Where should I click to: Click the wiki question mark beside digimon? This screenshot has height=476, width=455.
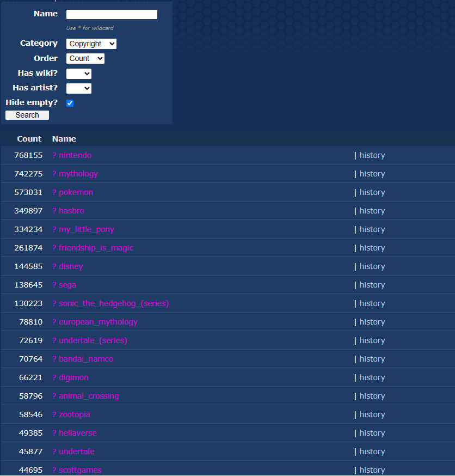point(54,377)
